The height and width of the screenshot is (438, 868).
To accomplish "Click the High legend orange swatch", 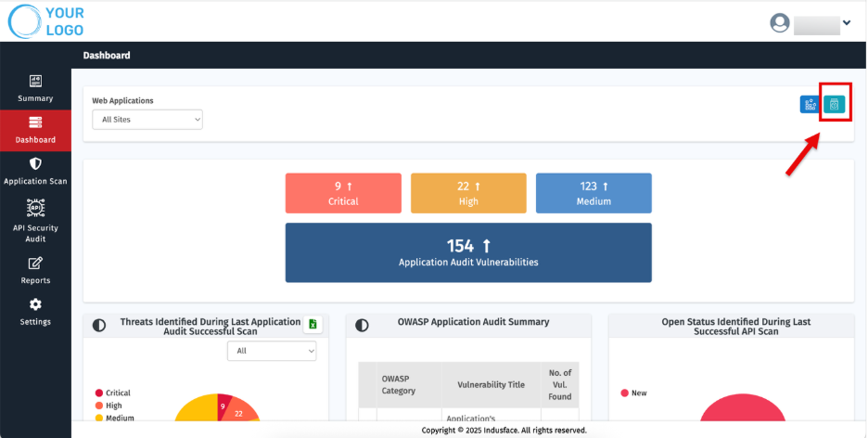I will 99,406.
